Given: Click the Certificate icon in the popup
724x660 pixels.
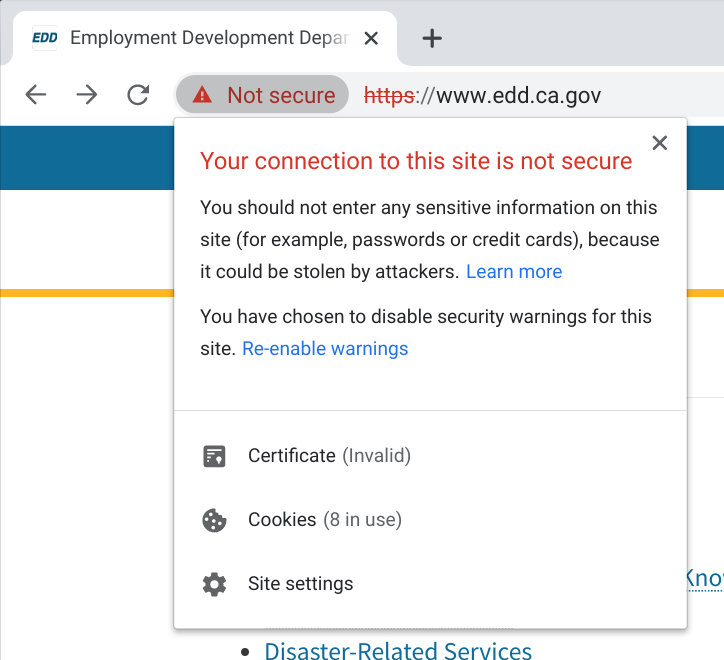Looking at the screenshot, I should [x=214, y=457].
